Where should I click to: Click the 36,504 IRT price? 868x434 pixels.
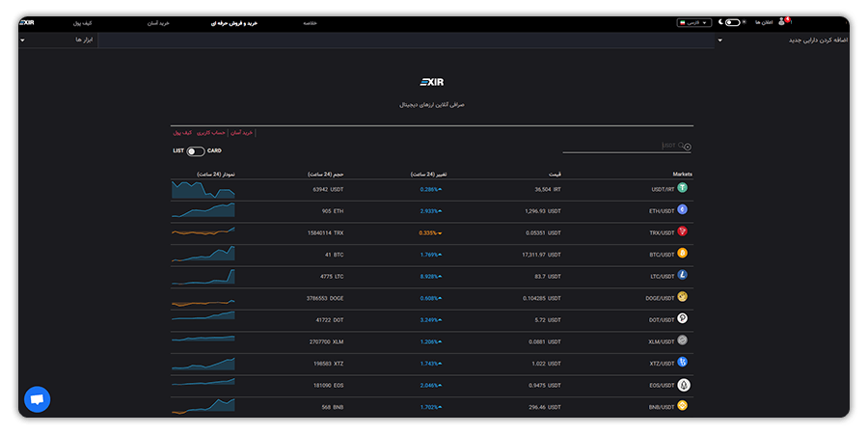click(548, 189)
